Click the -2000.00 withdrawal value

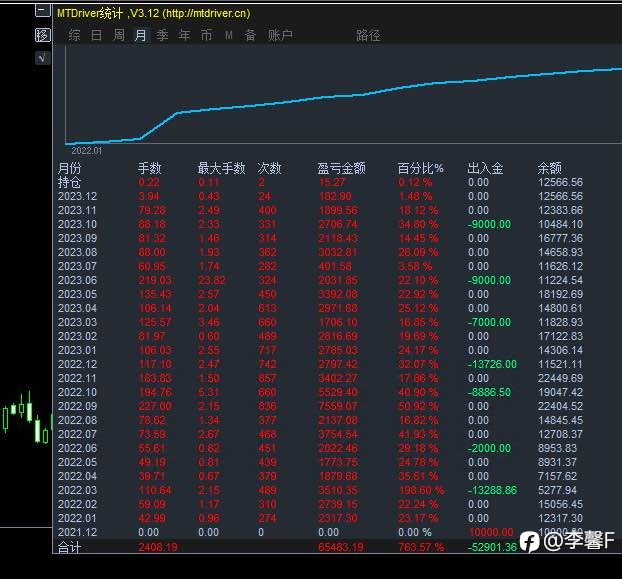coord(489,448)
